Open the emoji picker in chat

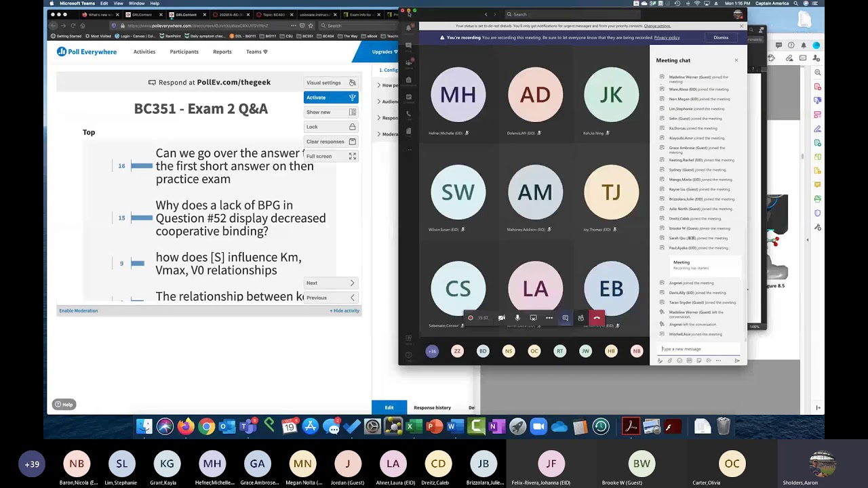[x=679, y=361]
